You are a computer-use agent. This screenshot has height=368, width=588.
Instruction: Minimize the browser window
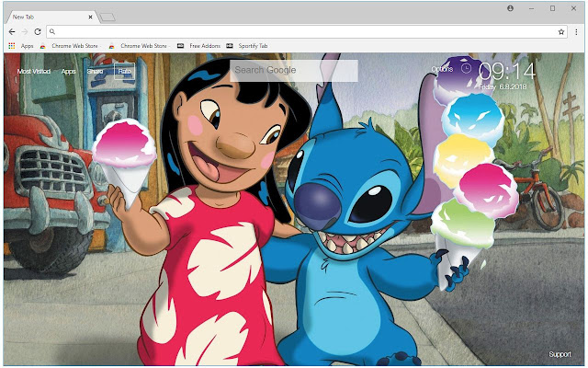point(531,8)
